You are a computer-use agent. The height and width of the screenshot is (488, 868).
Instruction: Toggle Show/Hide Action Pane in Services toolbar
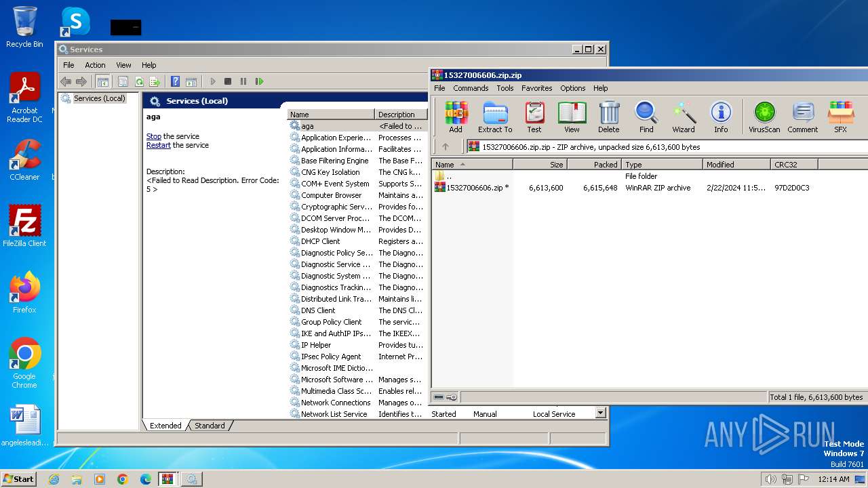[x=191, y=81]
